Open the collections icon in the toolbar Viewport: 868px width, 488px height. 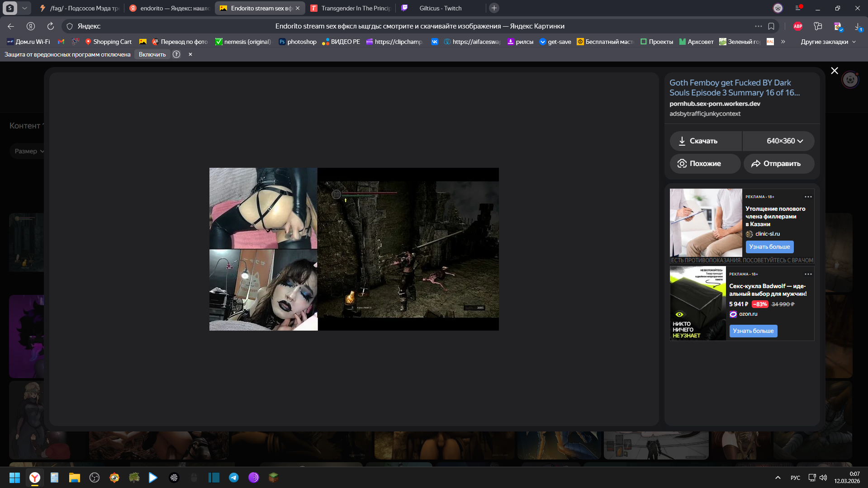point(818,26)
